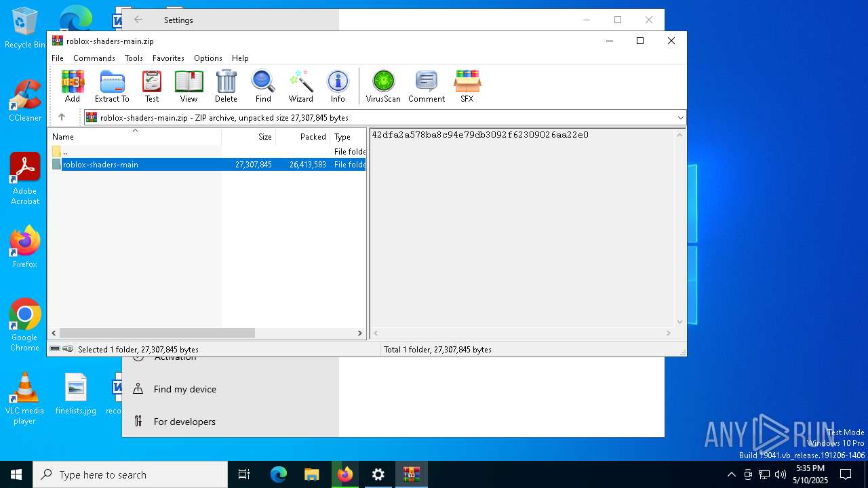
Task: Select the parent '..' folder row
Action: coord(208,152)
